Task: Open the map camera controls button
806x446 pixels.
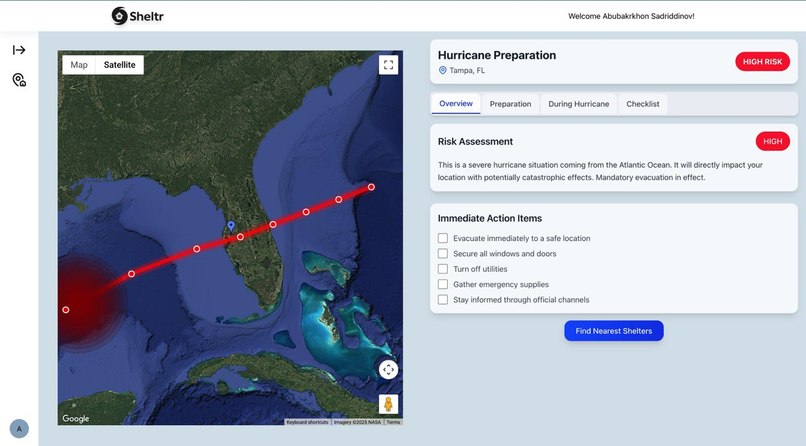Action: tap(388, 369)
